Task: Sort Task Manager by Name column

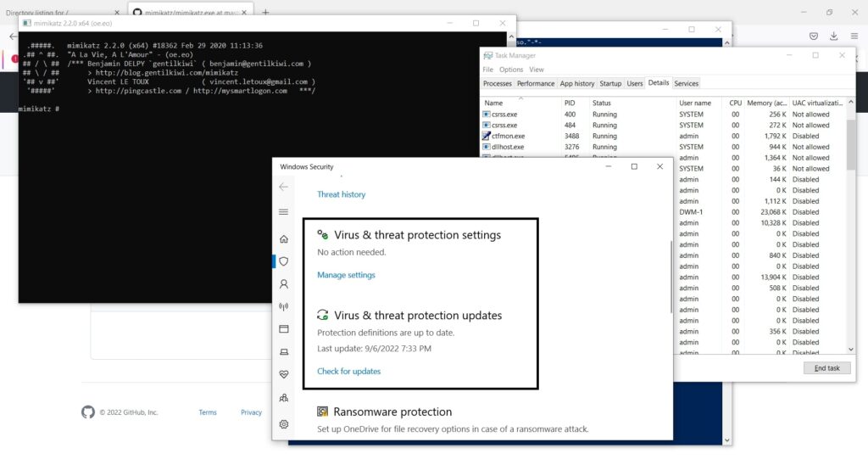Action: (520, 103)
